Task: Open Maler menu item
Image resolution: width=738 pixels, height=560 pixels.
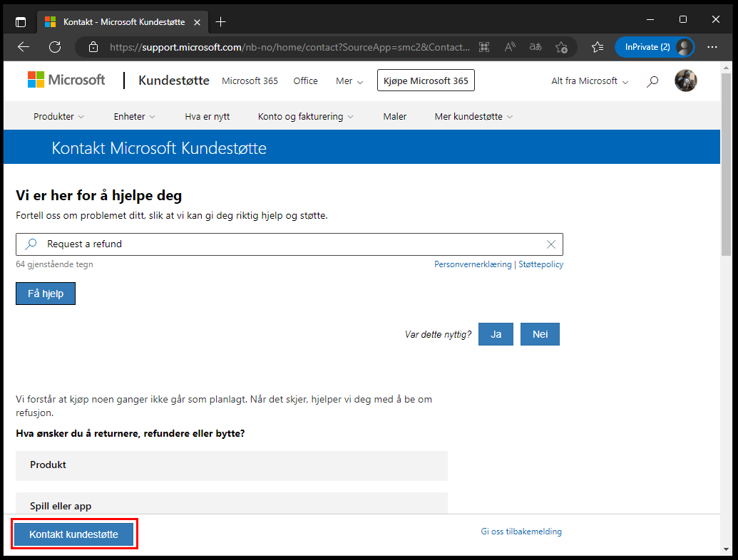Action: tap(395, 117)
